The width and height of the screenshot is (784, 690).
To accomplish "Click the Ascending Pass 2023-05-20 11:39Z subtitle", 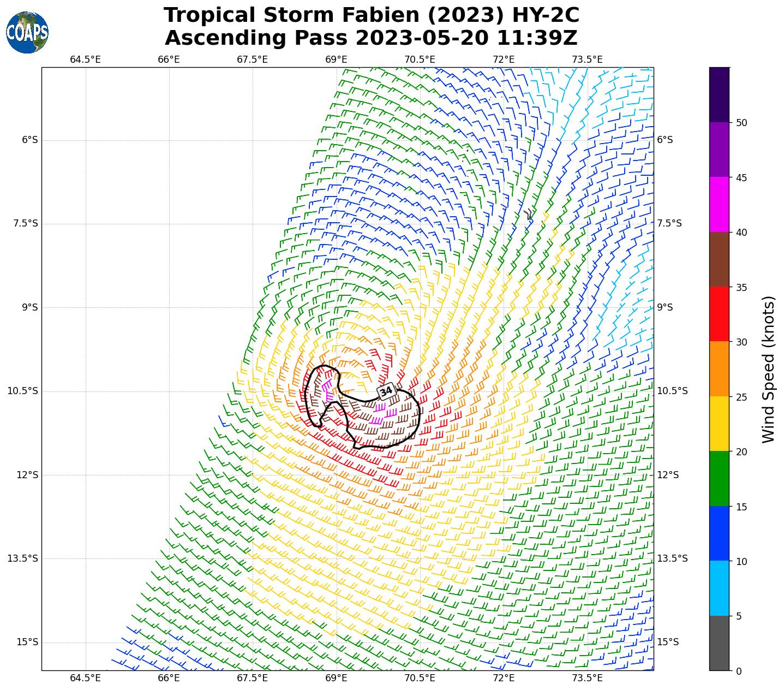I will coord(371,38).
